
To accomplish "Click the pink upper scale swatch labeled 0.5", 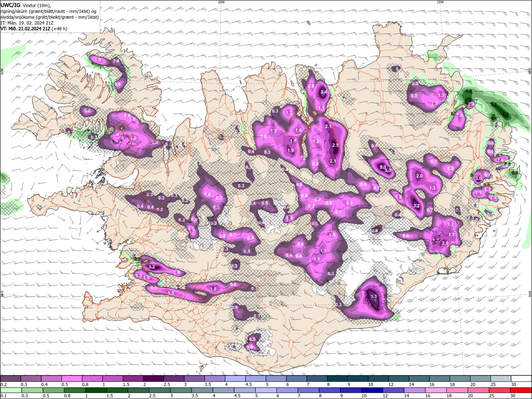I will (x=71, y=379).
